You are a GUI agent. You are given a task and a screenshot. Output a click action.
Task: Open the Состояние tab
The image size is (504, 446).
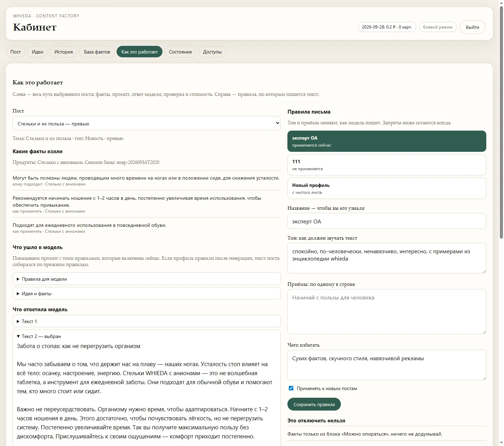(180, 52)
